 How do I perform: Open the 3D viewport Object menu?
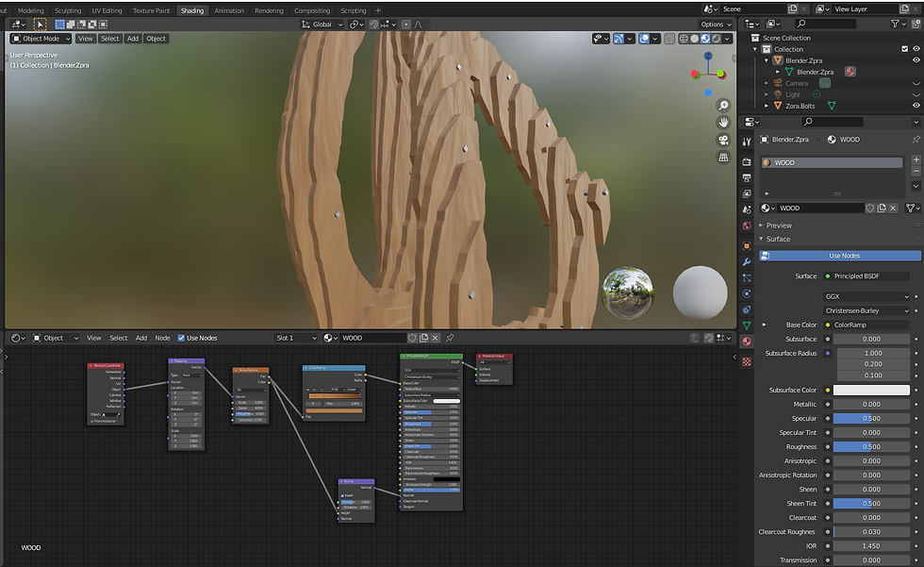point(157,39)
